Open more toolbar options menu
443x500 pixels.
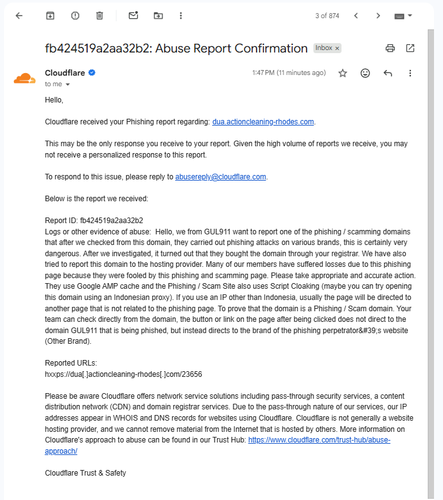(x=181, y=16)
